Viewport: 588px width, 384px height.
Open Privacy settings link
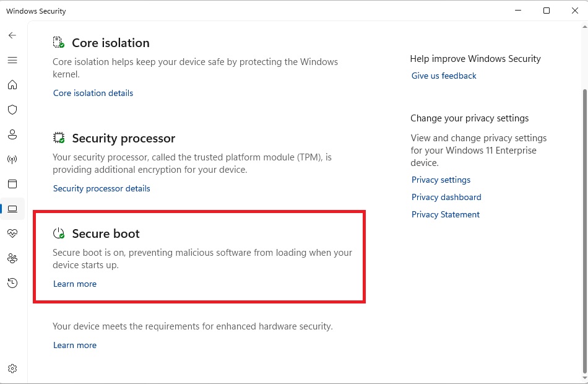tap(441, 180)
